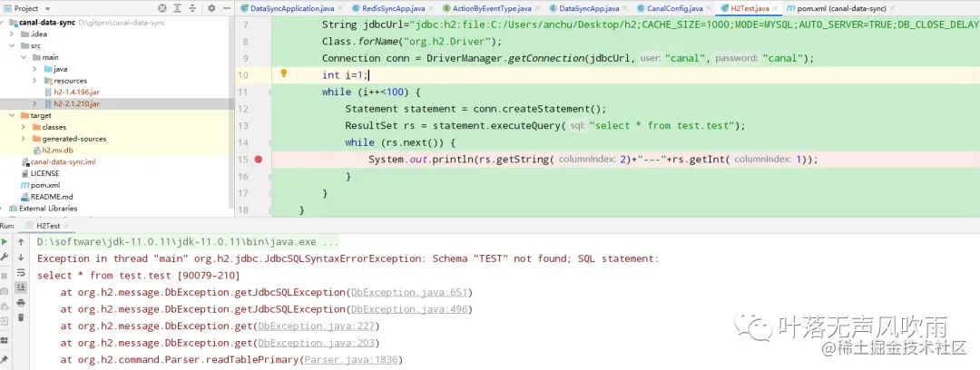Viewport: 980px width, 370px height.
Task: Select canal-data-sync project root node
Action: coord(47,23)
